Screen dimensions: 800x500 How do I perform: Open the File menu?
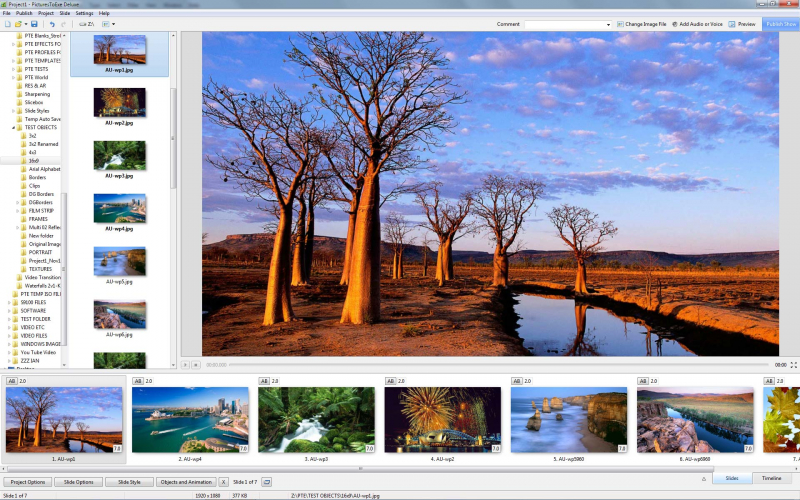[x=6, y=13]
